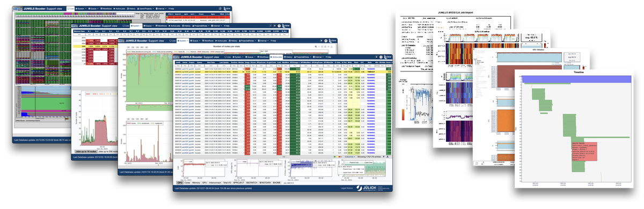Open Workflows in nodes-per-state window
This screenshot has height=209, width=644.
point(208,41)
